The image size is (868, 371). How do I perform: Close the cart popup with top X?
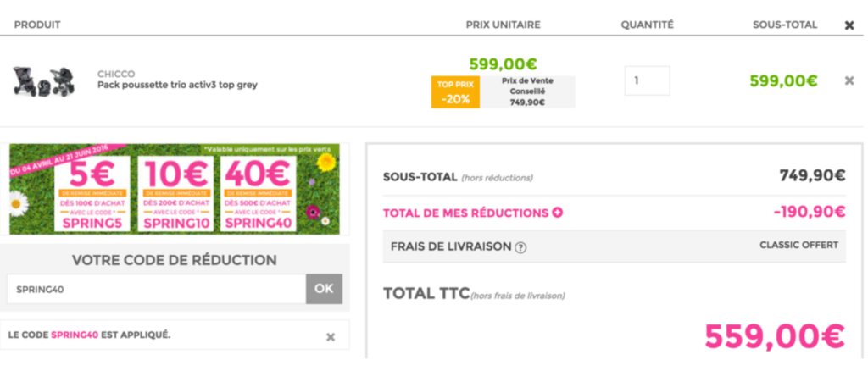click(849, 25)
